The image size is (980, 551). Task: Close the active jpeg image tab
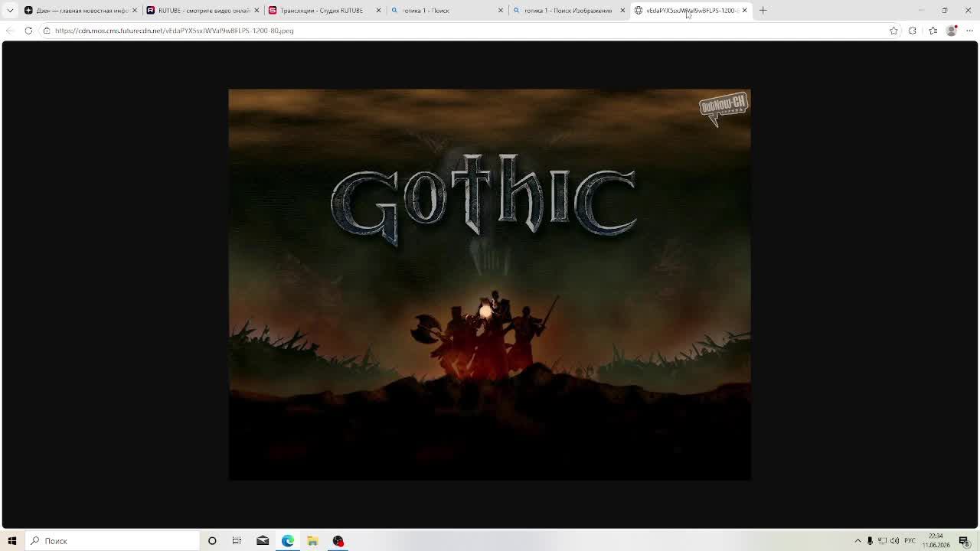click(744, 10)
